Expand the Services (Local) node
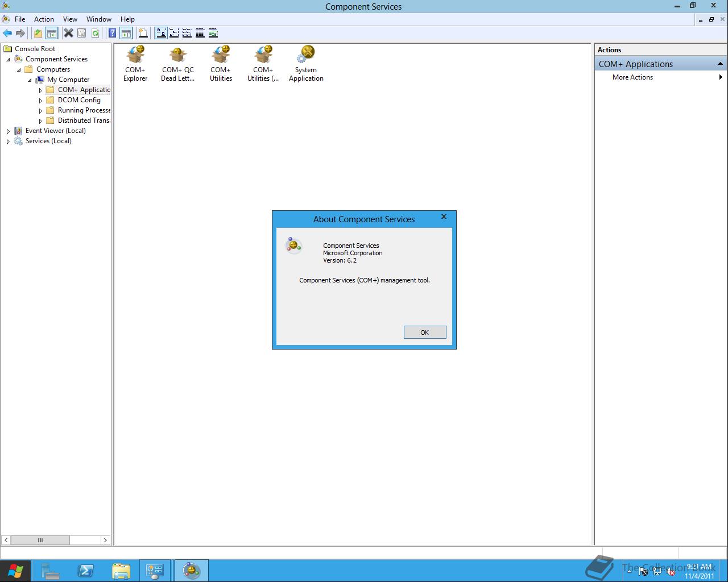 tap(8, 141)
